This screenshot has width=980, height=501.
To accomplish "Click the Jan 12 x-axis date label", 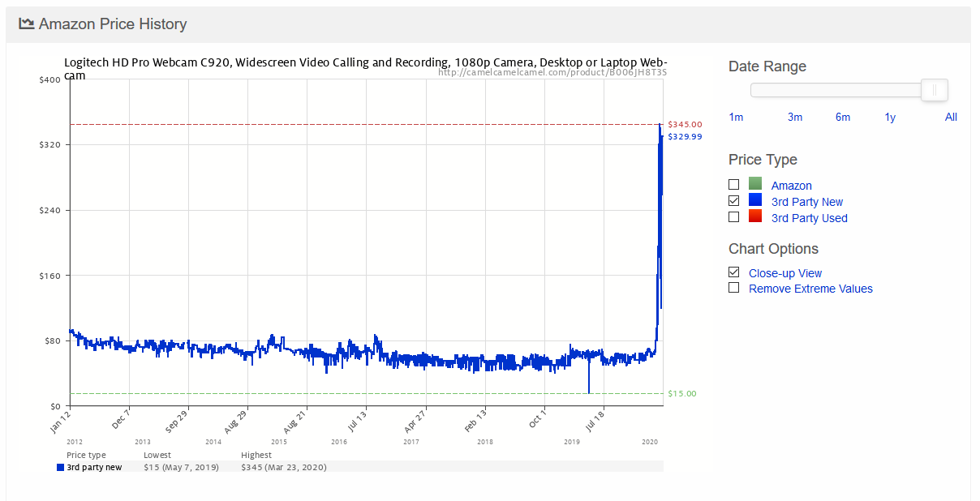I will pyautogui.click(x=60, y=422).
